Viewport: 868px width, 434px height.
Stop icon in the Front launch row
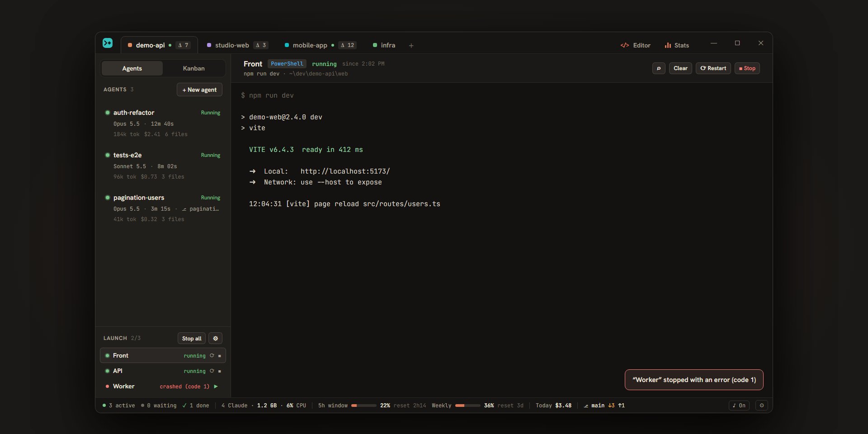click(x=220, y=356)
